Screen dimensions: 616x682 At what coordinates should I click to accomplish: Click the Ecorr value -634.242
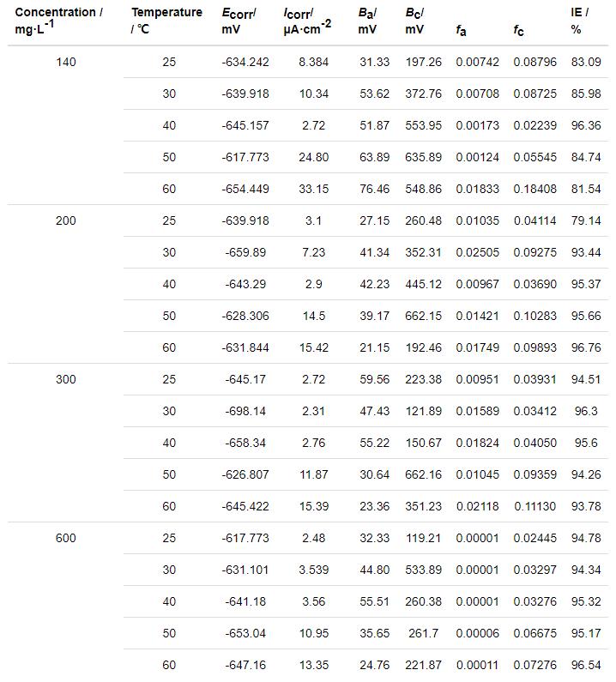point(245,62)
